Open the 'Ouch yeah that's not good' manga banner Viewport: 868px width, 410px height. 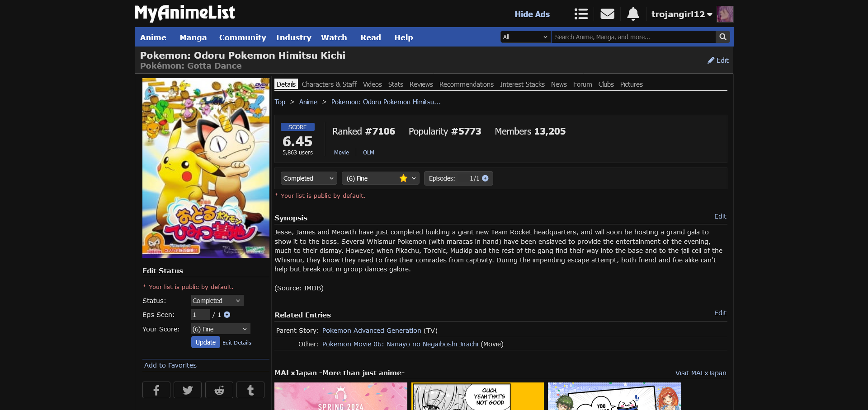477,396
